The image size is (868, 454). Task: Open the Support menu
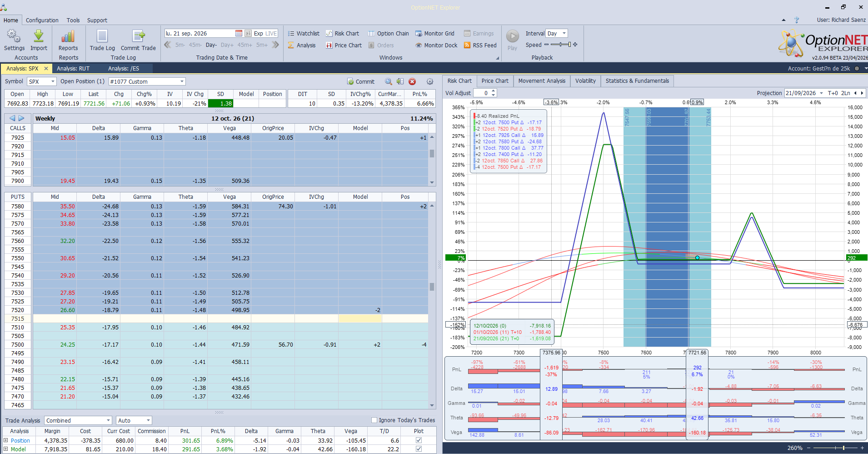coord(97,20)
